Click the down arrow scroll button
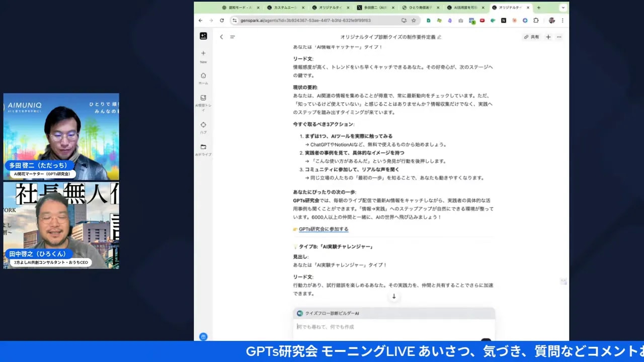This screenshot has height=362, width=644. tap(393, 297)
